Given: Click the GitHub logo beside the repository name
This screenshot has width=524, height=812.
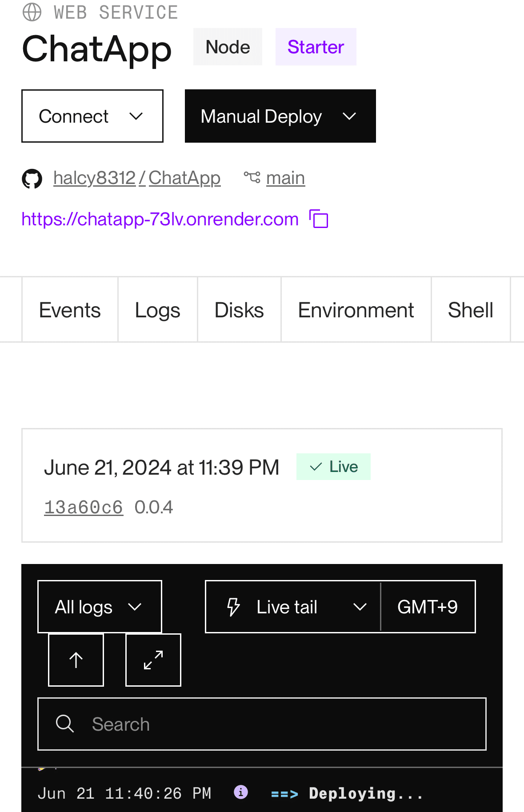Looking at the screenshot, I should coord(32,179).
